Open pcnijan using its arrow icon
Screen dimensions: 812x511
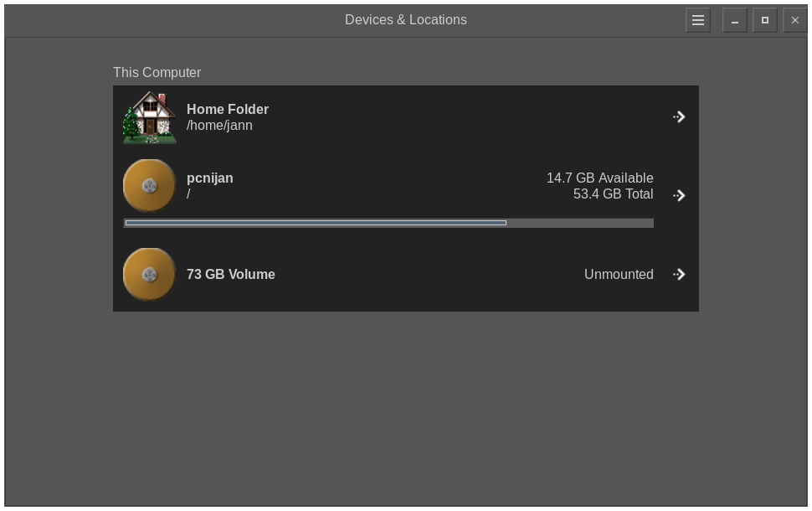[x=679, y=195]
